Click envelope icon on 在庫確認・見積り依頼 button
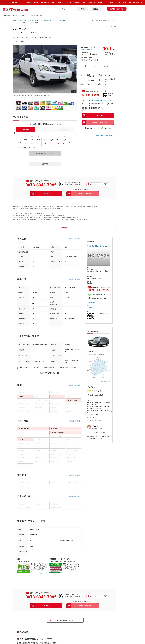145x644 pixels. click(x=84, y=122)
